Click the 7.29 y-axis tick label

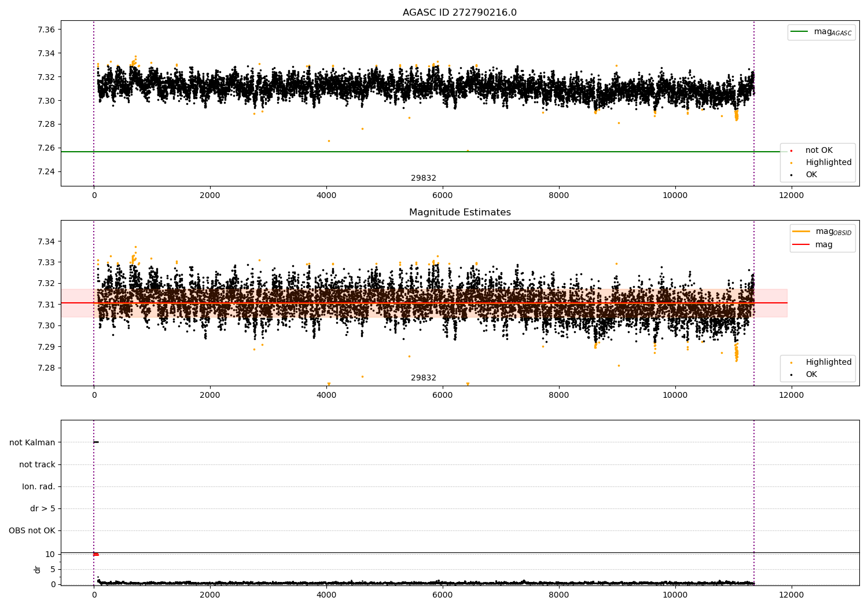(46, 347)
